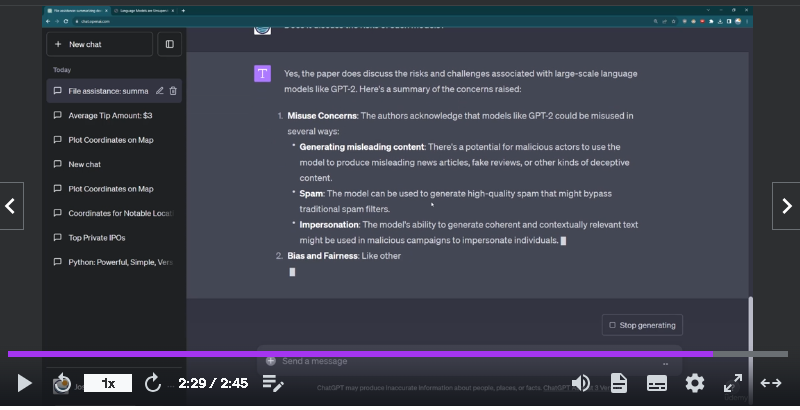Reload the page in the browser
Image resolution: width=800 pixels, height=410 pixels.
pyautogui.click(x=66, y=21)
